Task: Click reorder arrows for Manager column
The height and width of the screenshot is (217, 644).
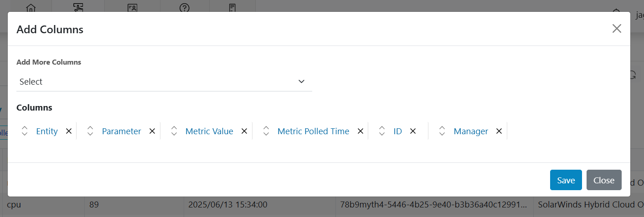Action: tap(442, 131)
